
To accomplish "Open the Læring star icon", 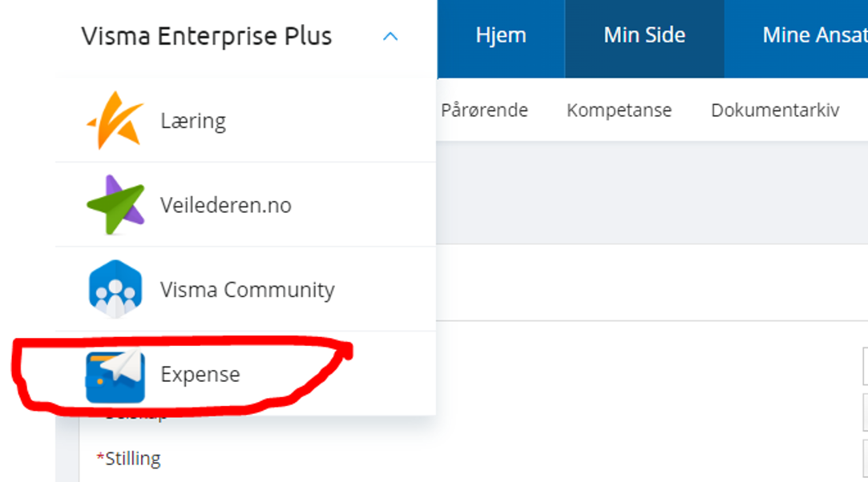I will click(x=115, y=120).
